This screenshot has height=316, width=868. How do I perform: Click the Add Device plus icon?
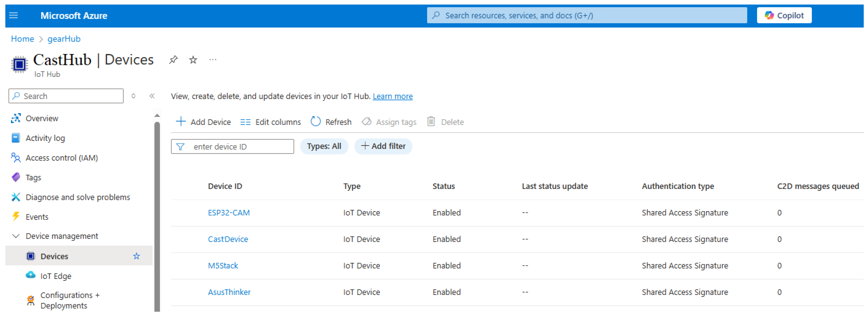tap(181, 122)
